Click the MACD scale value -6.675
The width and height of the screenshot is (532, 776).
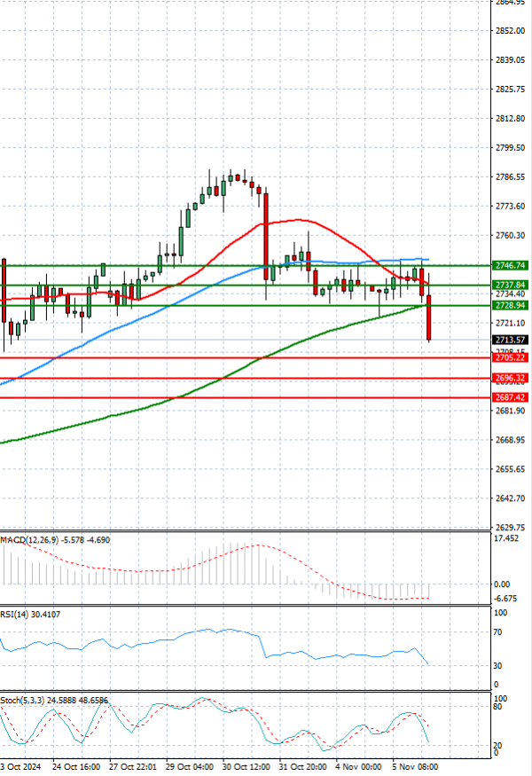pos(505,599)
